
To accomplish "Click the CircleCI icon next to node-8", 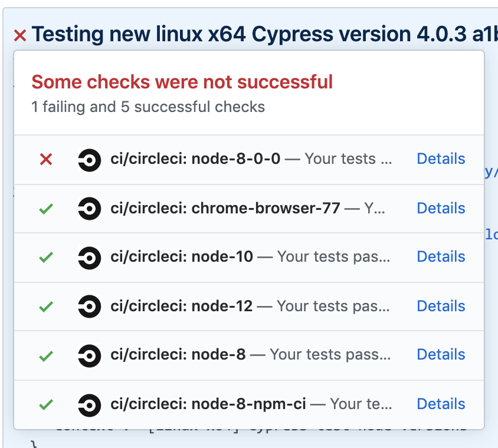I will (x=89, y=355).
